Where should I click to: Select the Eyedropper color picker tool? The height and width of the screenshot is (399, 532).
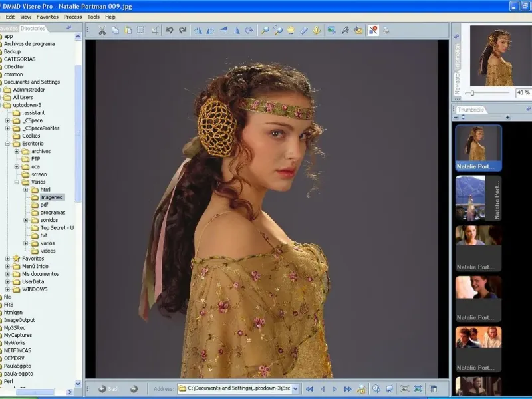[x=345, y=31]
